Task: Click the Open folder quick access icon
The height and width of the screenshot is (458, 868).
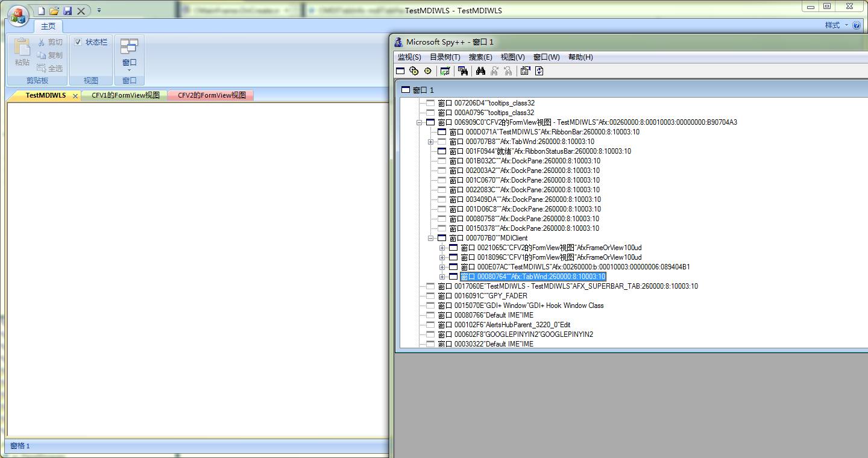Action: (x=54, y=11)
